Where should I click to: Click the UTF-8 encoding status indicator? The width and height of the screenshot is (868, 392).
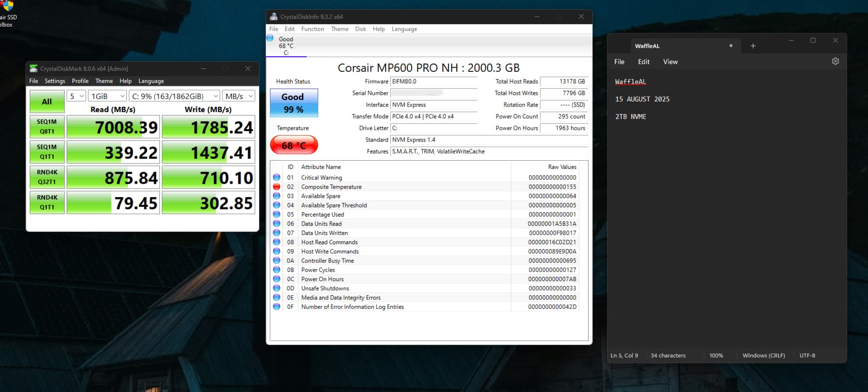(807, 356)
